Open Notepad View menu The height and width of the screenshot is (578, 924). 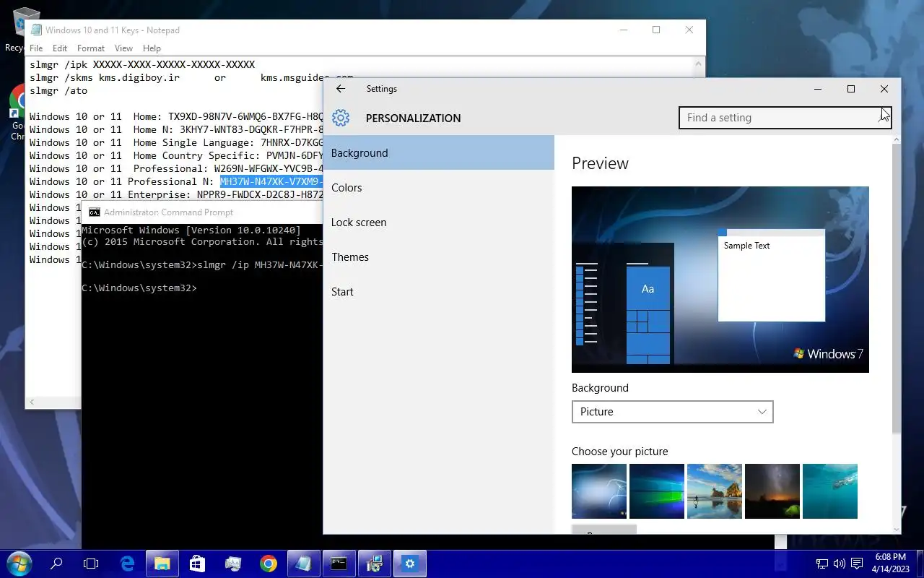[123, 48]
